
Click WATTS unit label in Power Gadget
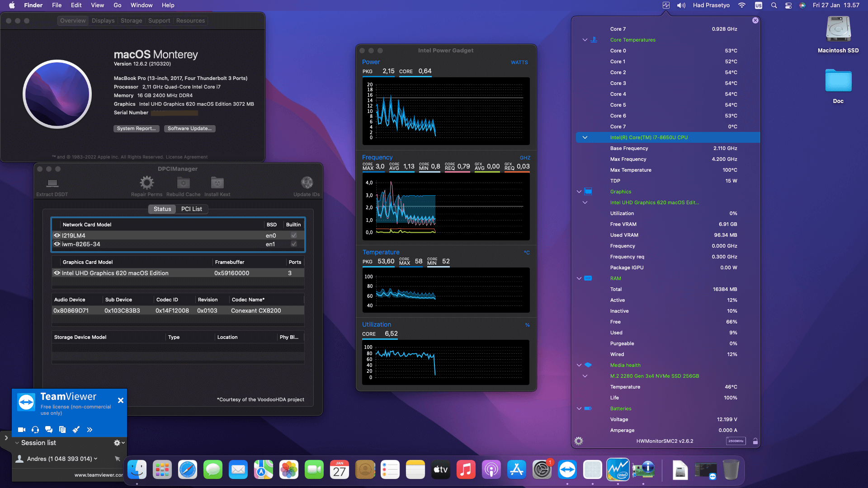tap(519, 62)
